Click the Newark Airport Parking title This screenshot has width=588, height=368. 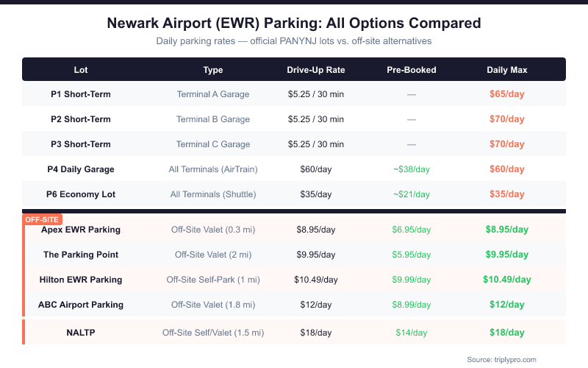click(x=294, y=24)
